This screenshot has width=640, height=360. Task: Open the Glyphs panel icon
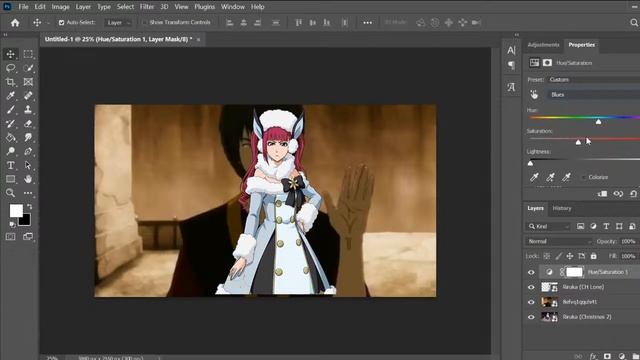click(511, 87)
